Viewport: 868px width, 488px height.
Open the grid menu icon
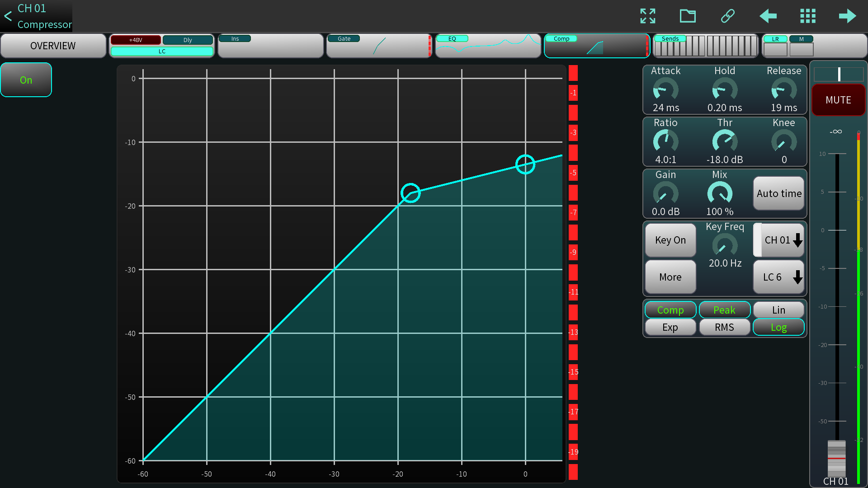coord(807,16)
